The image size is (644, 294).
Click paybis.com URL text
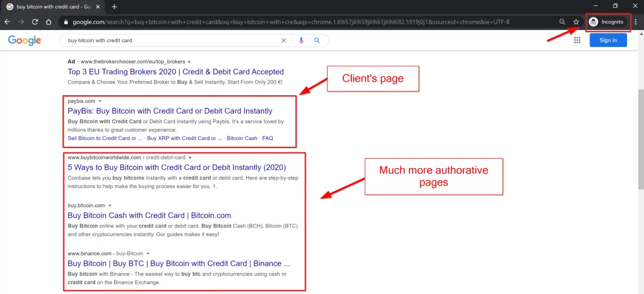(81, 101)
